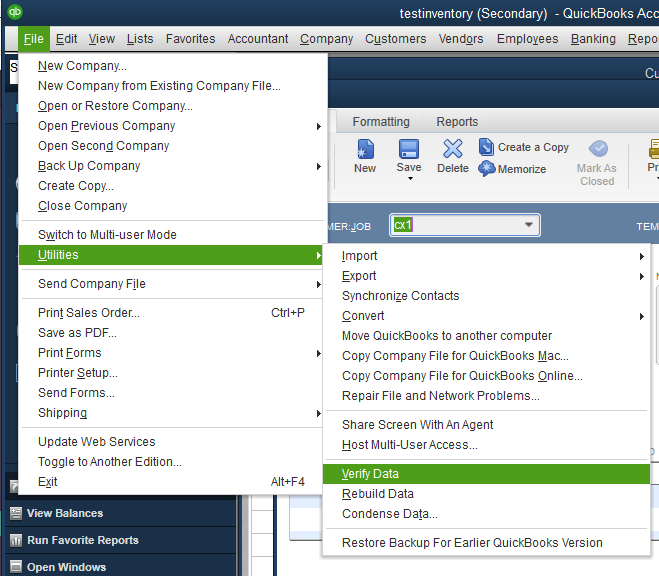
Task: Click the Open Windows sidebar icon
Action: (x=16, y=567)
